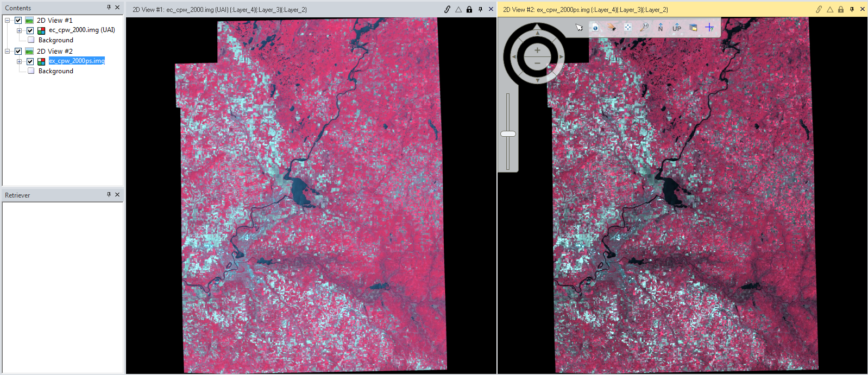Click the UP orientation icon

coord(677,27)
